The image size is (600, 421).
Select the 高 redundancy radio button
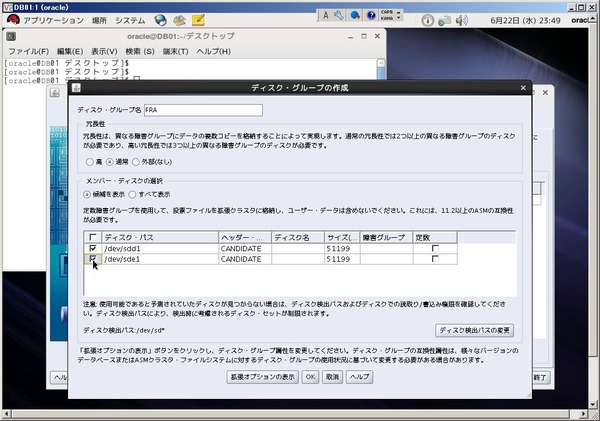click(90, 162)
